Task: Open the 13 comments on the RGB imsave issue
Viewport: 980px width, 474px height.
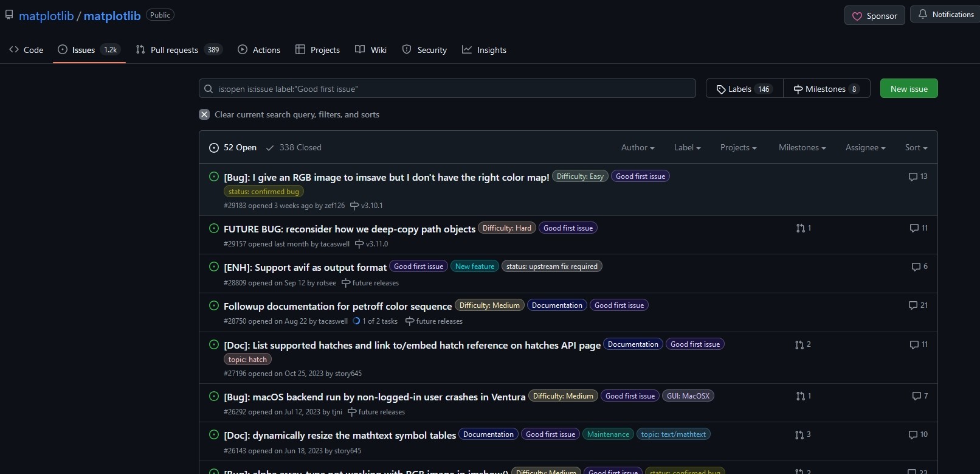Action: (918, 176)
